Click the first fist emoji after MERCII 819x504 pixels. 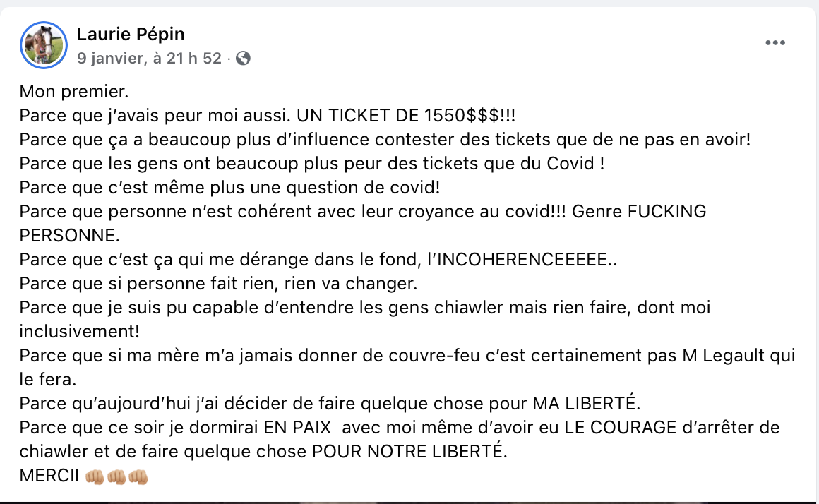tap(95, 476)
